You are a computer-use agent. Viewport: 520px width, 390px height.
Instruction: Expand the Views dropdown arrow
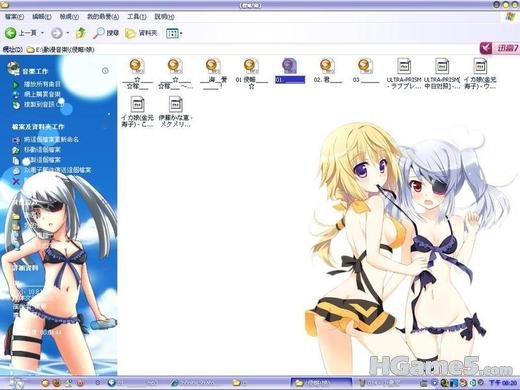[181, 33]
